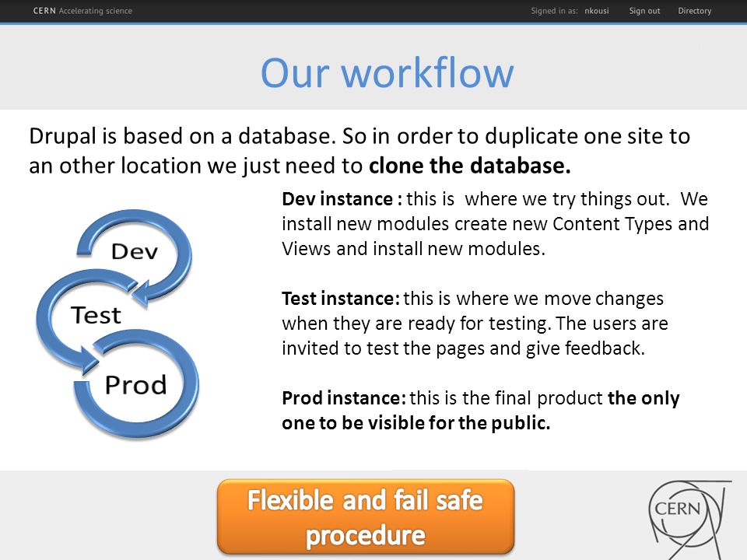747x560 pixels.
Task: Click the Flexible and fail safe procedure button
Action: (x=366, y=516)
